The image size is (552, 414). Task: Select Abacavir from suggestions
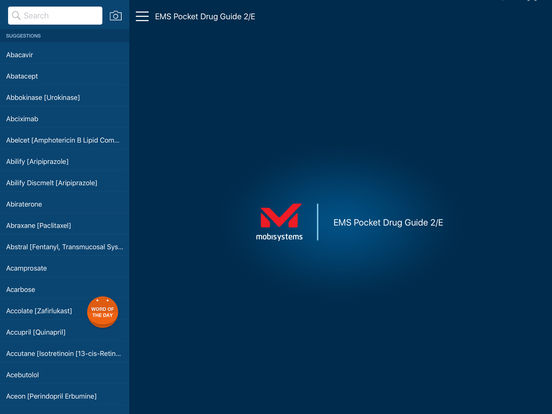click(x=64, y=55)
